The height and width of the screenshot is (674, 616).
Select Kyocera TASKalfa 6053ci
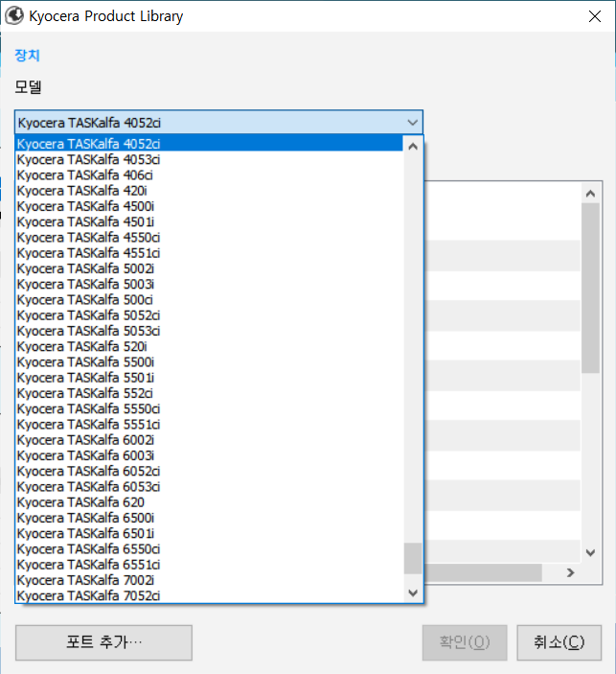209,487
